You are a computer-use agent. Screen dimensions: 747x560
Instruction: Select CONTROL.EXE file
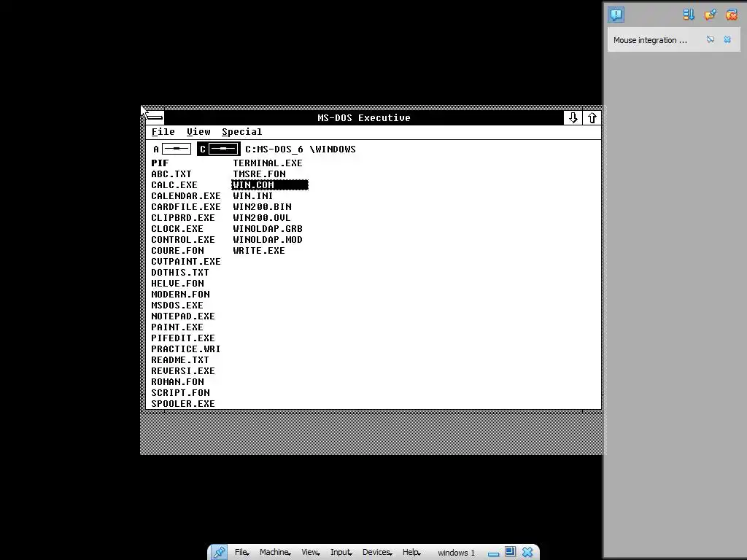pos(183,239)
